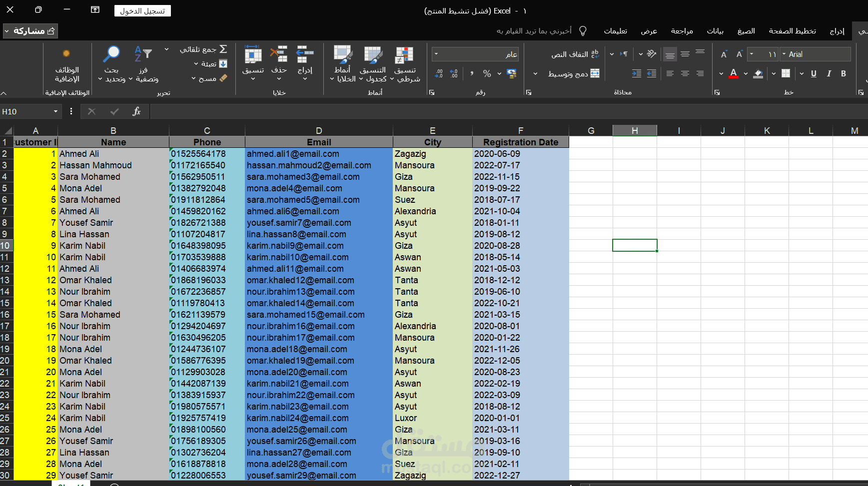Open the number group dialog launcher
The width and height of the screenshot is (868, 486).
tap(432, 92)
